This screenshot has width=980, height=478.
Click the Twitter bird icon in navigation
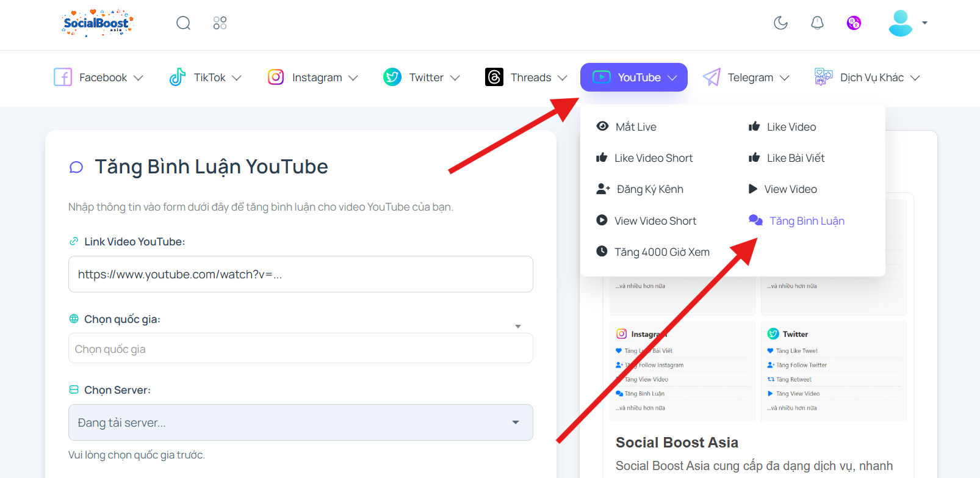392,77
